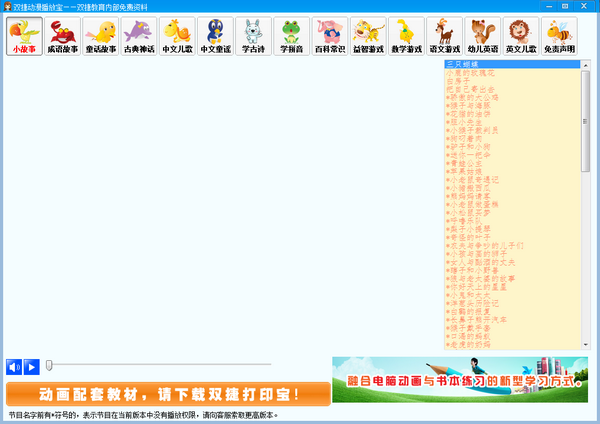Choose 农夫与争吵的儿子们 from the list
Screen dimensions: 600x424
click(x=512, y=246)
